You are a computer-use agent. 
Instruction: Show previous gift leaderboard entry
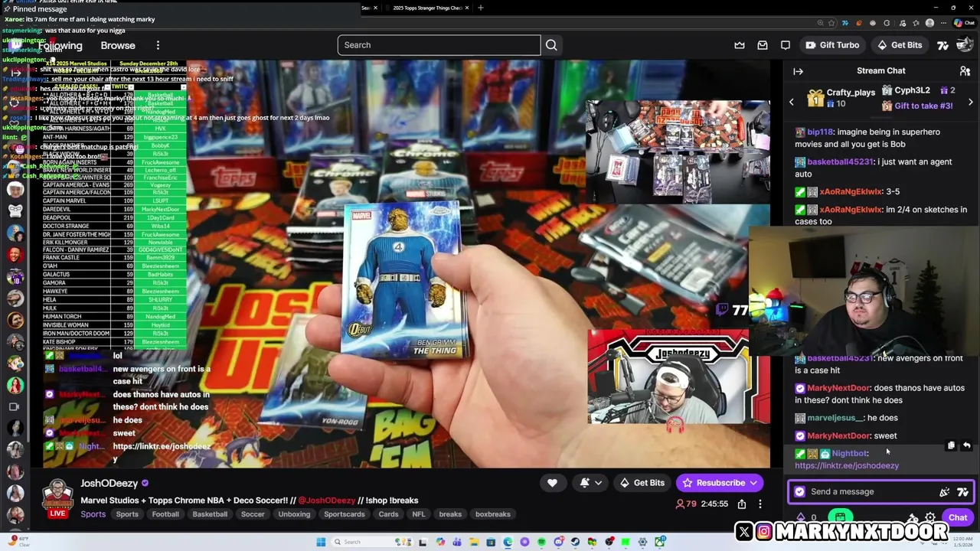[x=792, y=102]
